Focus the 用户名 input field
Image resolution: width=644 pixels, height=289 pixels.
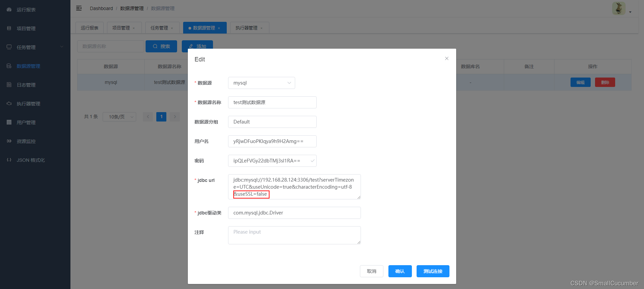click(x=272, y=141)
